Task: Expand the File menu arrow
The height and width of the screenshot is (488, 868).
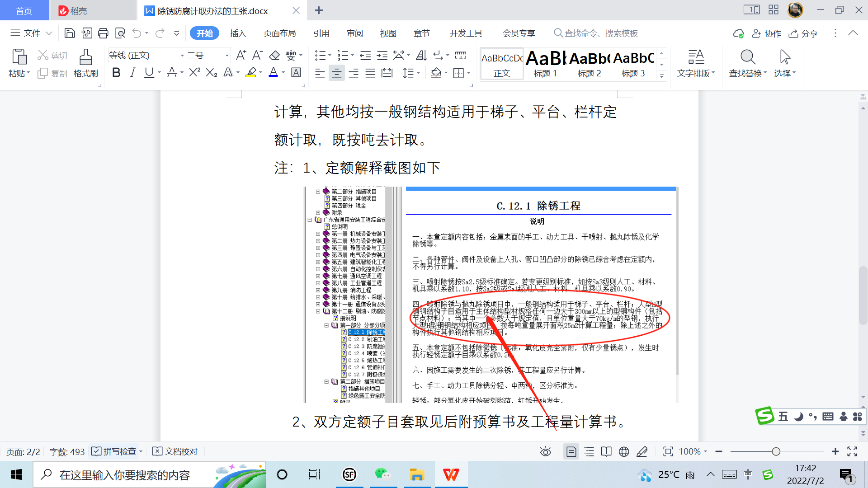Action: pyautogui.click(x=49, y=33)
